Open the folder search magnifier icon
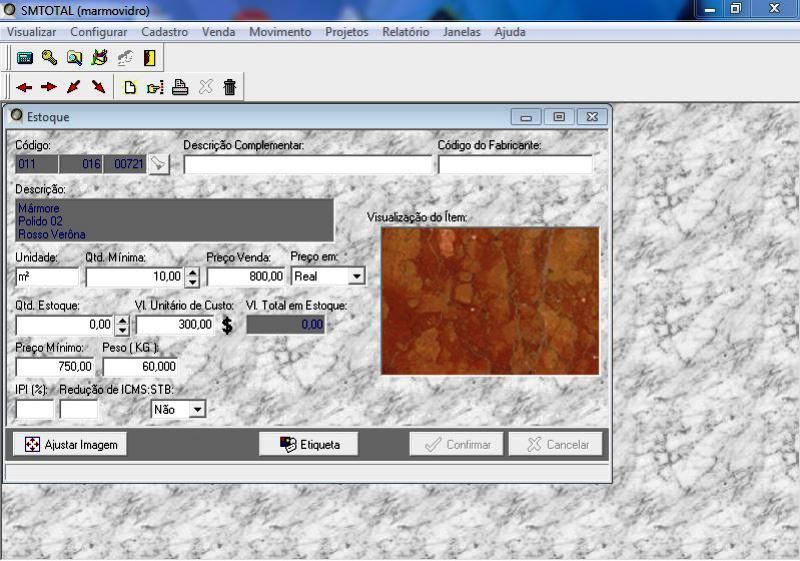Image resolution: width=800 pixels, height=561 pixels. (74, 58)
